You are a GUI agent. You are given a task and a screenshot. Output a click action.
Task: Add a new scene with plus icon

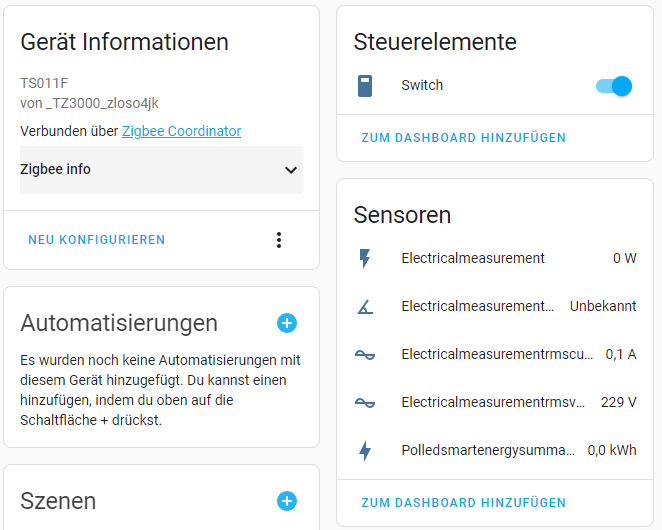coord(287,501)
